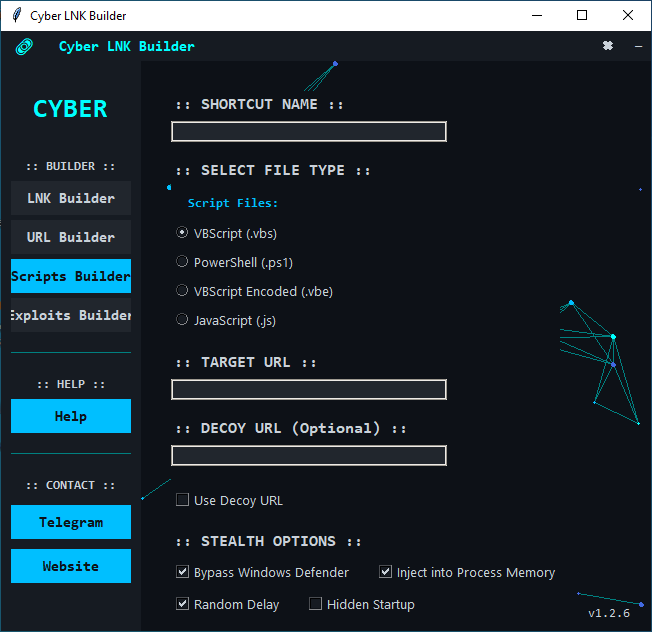Focus the Target URL input field
652x632 pixels.
point(309,390)
